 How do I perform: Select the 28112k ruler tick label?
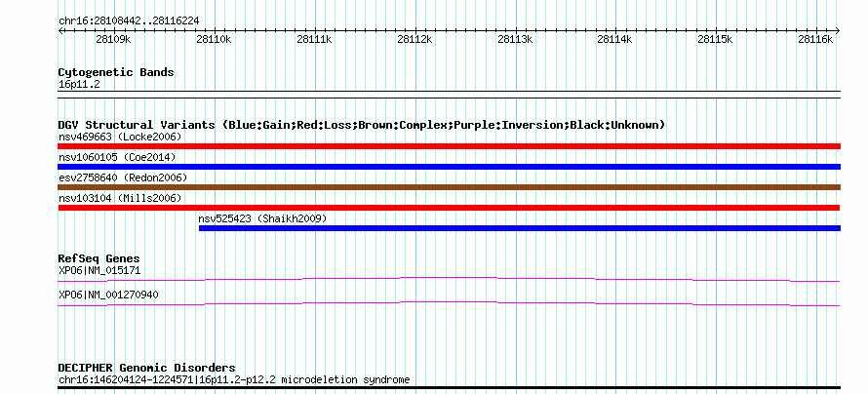tap(414, 39)
